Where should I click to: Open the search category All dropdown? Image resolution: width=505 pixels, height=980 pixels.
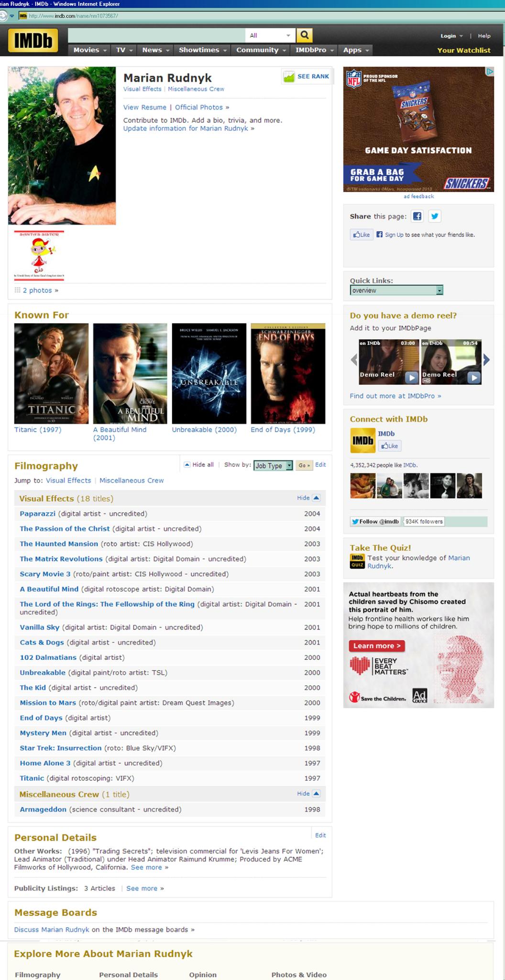(270, 35)
